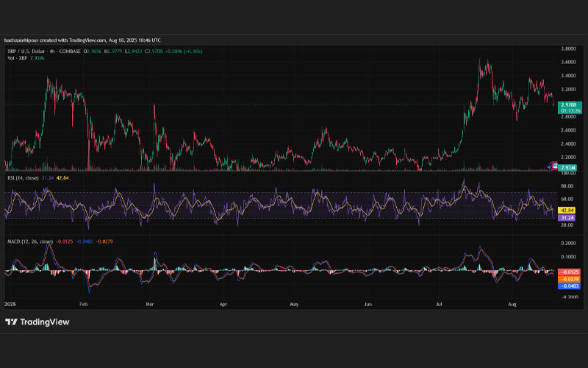
Task: Select the Vol · XRP indicator legend
Action: 17,58
